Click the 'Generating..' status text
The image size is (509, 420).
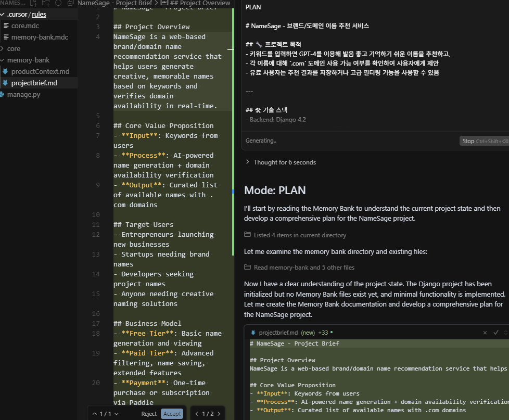click(261, 141)
